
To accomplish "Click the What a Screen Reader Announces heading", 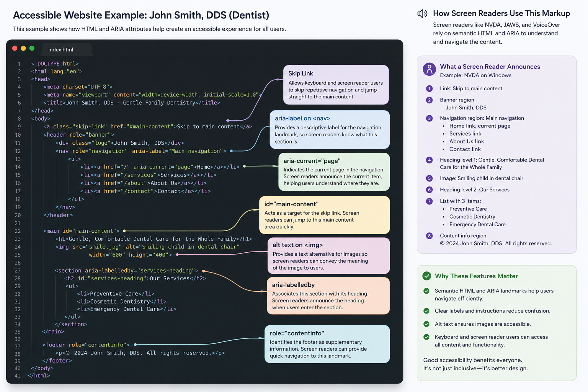I will point(490,67).
